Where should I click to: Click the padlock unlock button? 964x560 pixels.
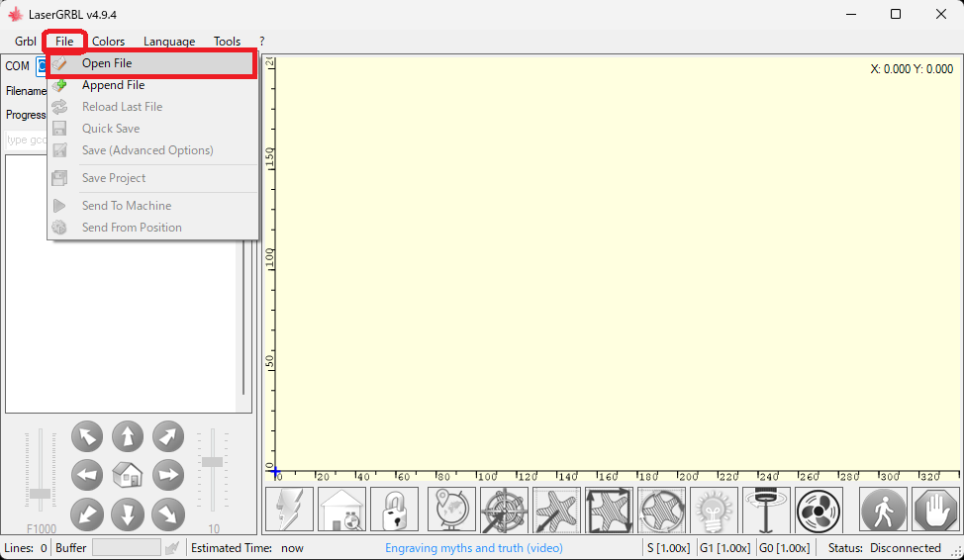(395, 509)
